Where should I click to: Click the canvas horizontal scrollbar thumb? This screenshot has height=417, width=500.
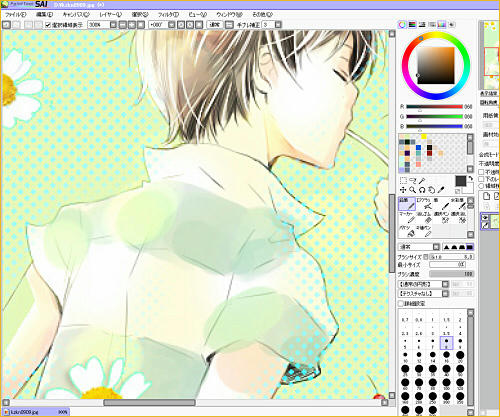149,403
